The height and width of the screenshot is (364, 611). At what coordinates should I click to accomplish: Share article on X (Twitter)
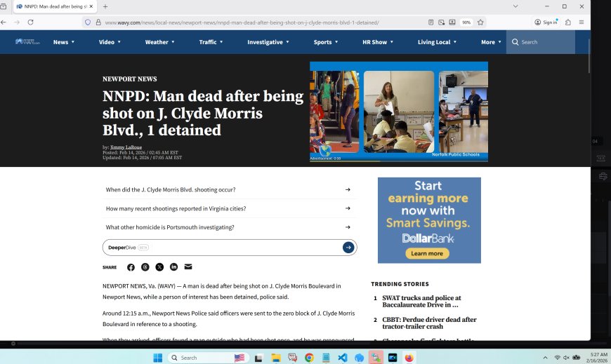tap(159, 267)
